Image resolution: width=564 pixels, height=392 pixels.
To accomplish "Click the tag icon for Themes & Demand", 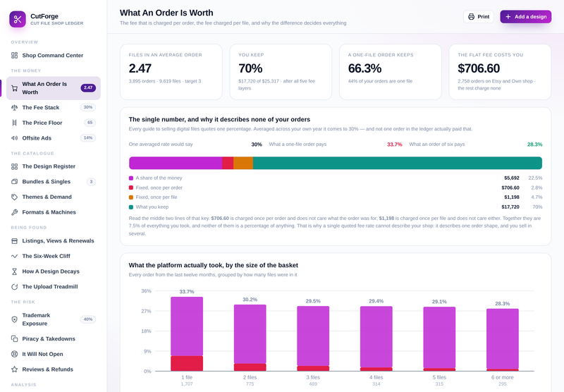I will click(x=14, y=197).
